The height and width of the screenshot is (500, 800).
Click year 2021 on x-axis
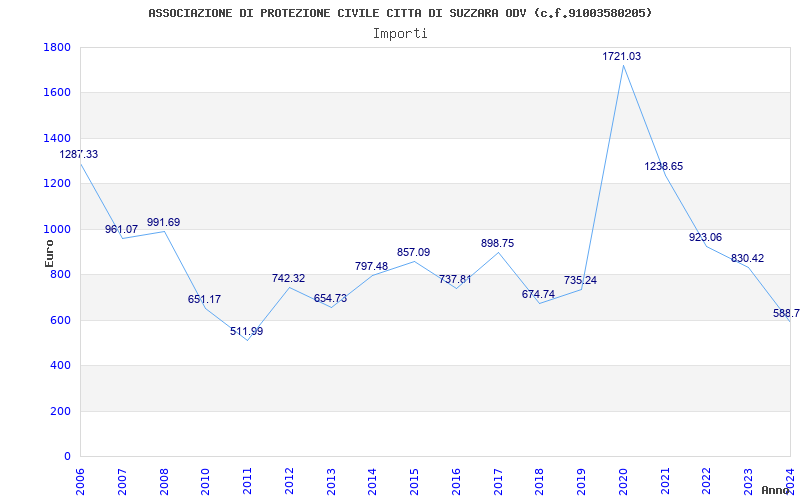pyautogui.click(x=665, y=483)
